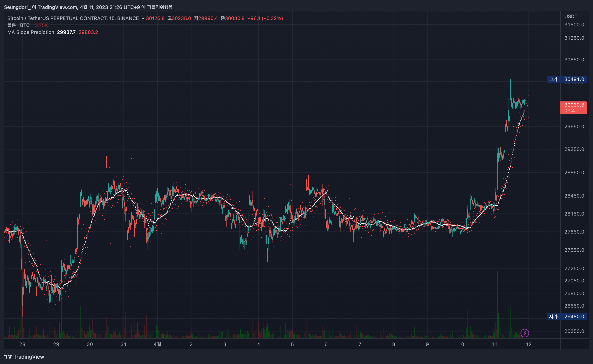Image resolution: width=593 pixels, height=364 pixels.
Task: Click the 11 date label on time axis
Action: pos(495,344)
